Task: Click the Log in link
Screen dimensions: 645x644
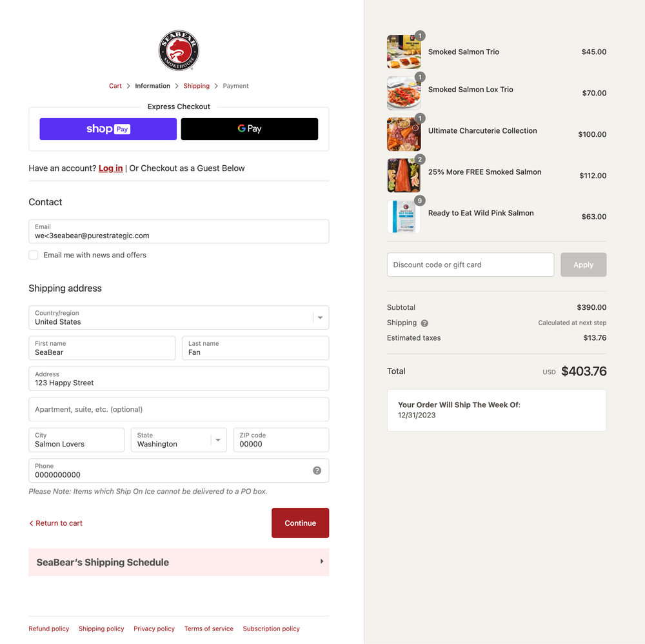Action: click(111, 168)
